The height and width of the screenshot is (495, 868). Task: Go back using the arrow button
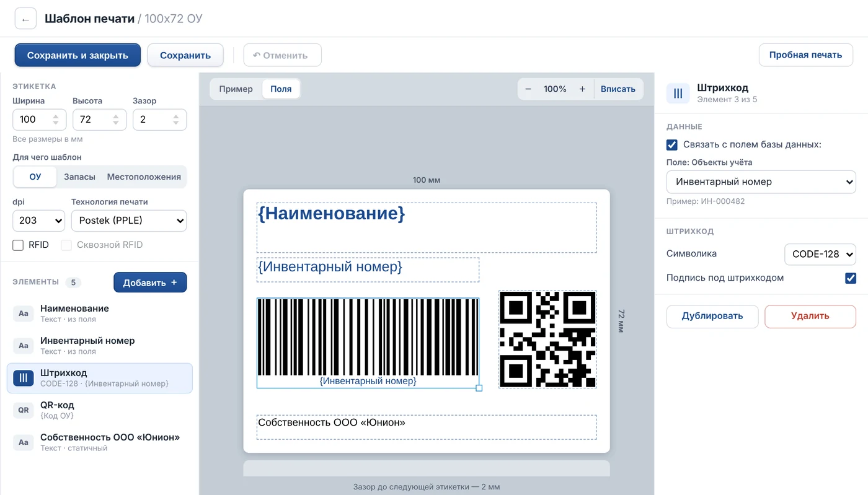click(x=25, y=19)
